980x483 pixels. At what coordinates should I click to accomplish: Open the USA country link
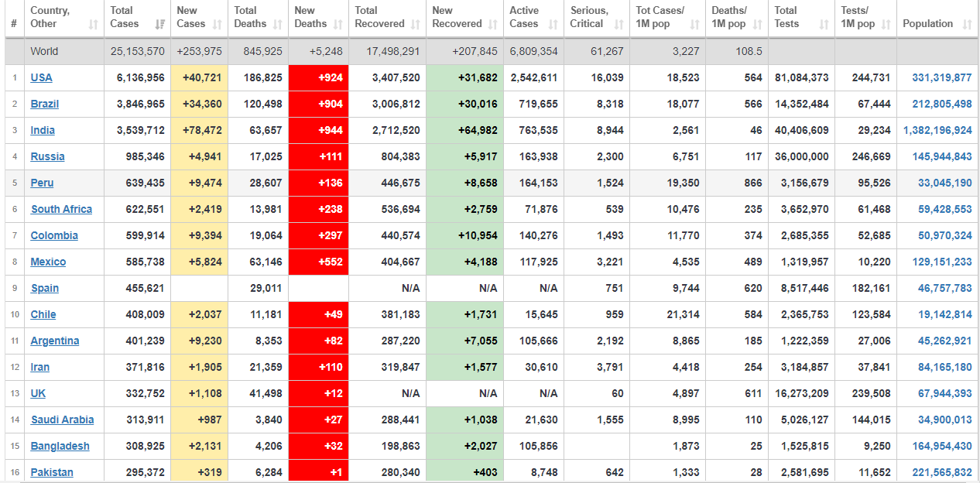point(42,77)
